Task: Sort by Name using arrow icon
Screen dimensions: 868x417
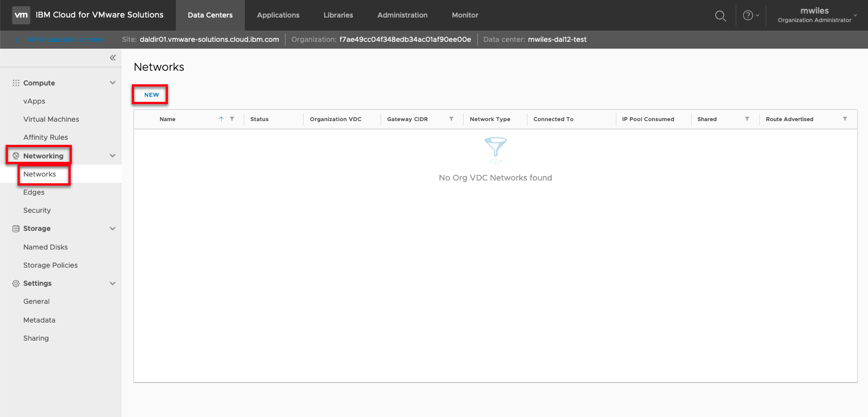Action: [x=221, y=119]
